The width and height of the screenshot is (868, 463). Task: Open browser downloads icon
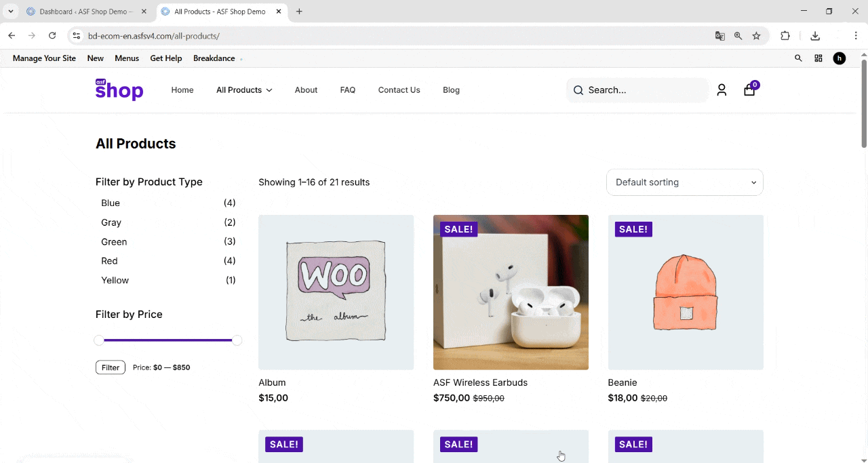coord(815,36)
